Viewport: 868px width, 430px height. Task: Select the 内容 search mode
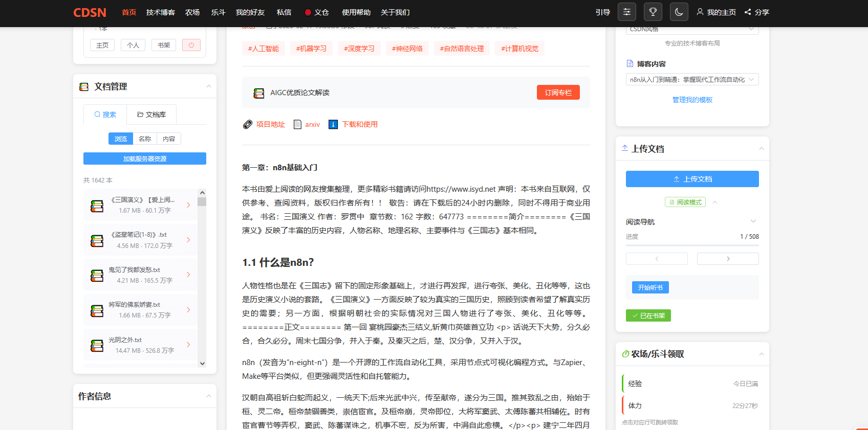(x=169, y=139)
